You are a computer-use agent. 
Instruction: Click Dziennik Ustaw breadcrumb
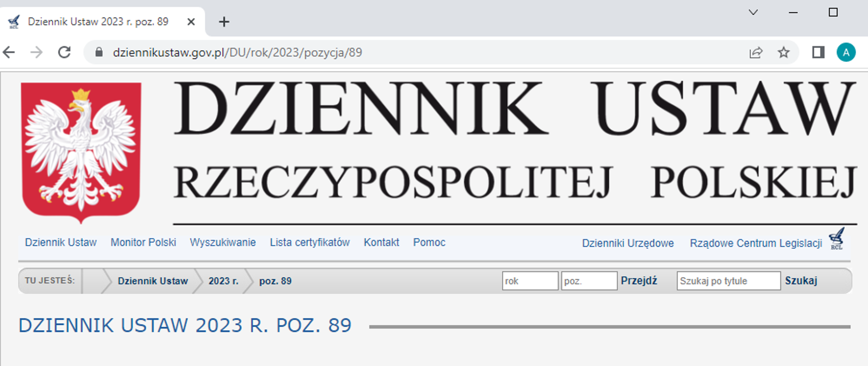pyautogui.click(x=153, y=281)
